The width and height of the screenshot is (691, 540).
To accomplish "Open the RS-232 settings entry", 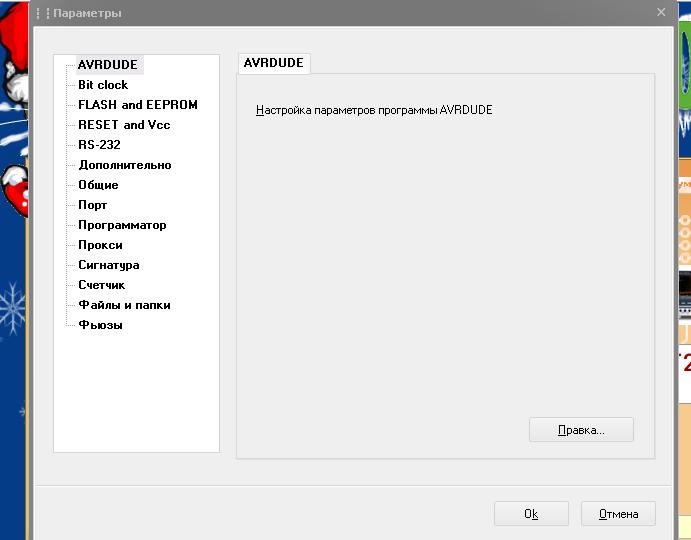I will tap(99, 145).
